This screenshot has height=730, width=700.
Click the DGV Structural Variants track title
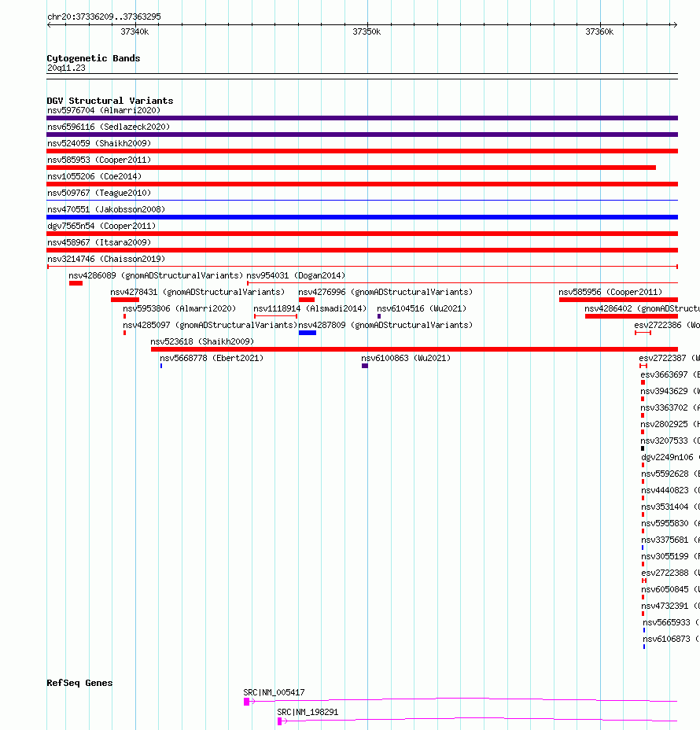(x=110, y=101)
